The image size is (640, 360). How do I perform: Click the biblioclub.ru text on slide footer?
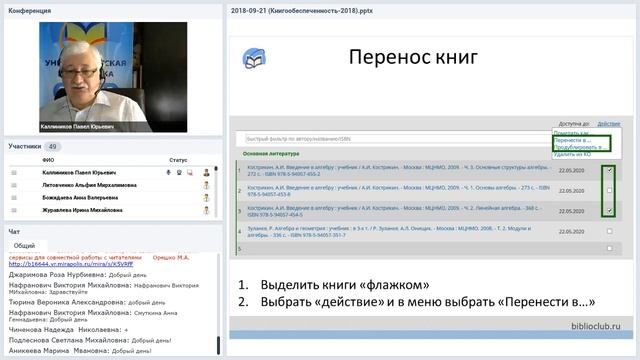pyautogui.click(x=596, y=327)
